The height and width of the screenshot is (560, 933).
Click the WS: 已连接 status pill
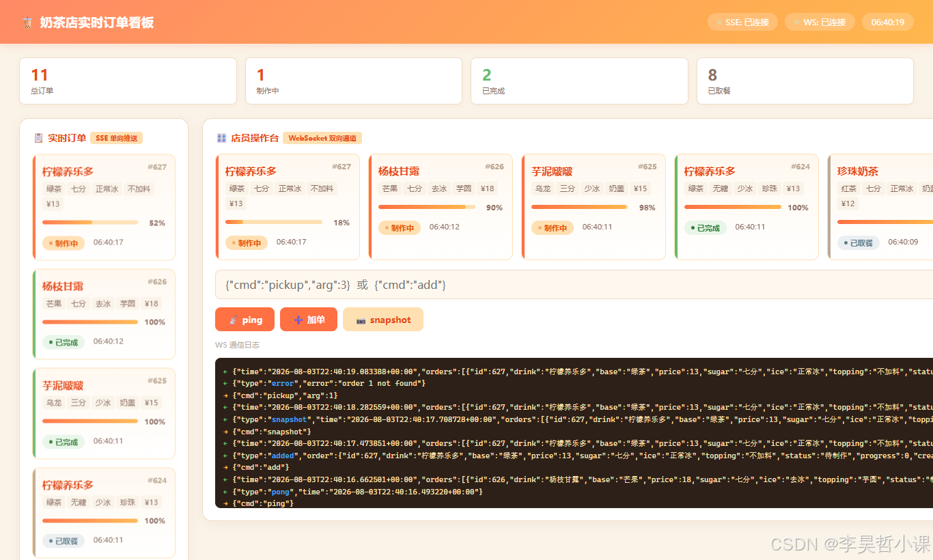click(820, 23)
